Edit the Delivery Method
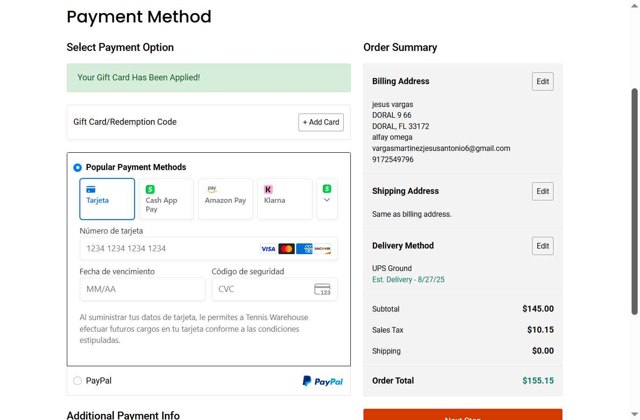The image size is (640, 420). coord(543,246)
